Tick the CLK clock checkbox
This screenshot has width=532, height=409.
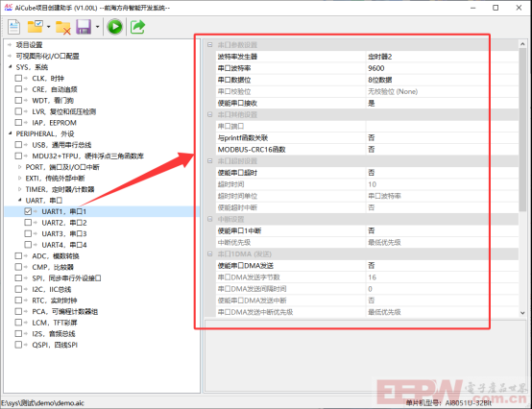[18, 79]
